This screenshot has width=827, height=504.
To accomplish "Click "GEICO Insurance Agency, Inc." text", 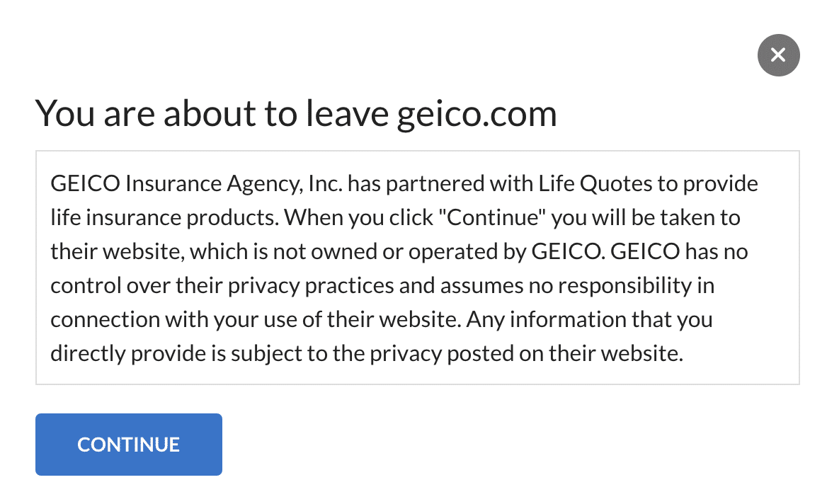I will tap(197, 184).
